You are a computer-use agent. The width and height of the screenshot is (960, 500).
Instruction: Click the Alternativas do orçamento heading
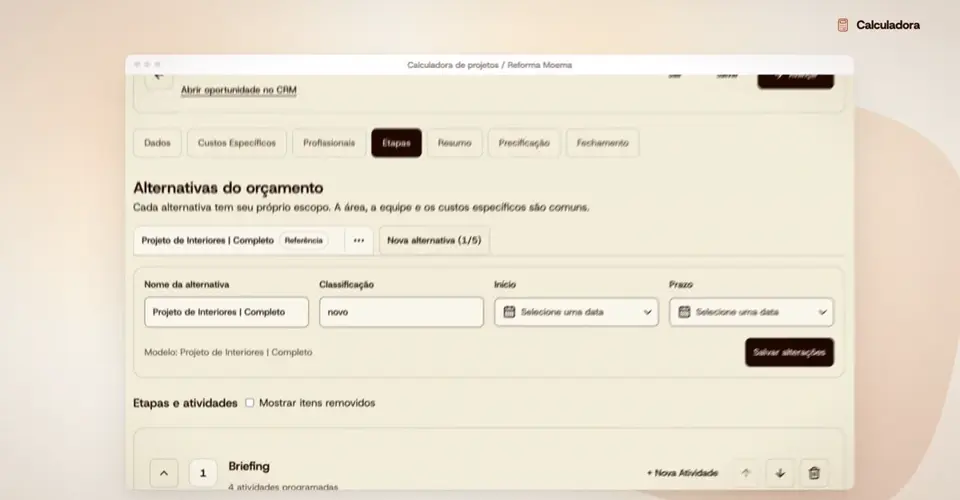click(228, 188)
